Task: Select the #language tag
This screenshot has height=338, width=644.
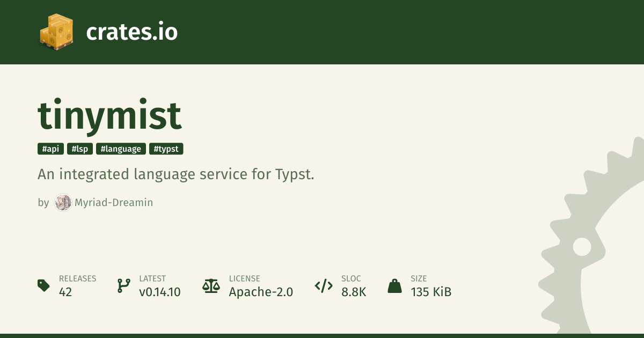Action: coord(121,149)
